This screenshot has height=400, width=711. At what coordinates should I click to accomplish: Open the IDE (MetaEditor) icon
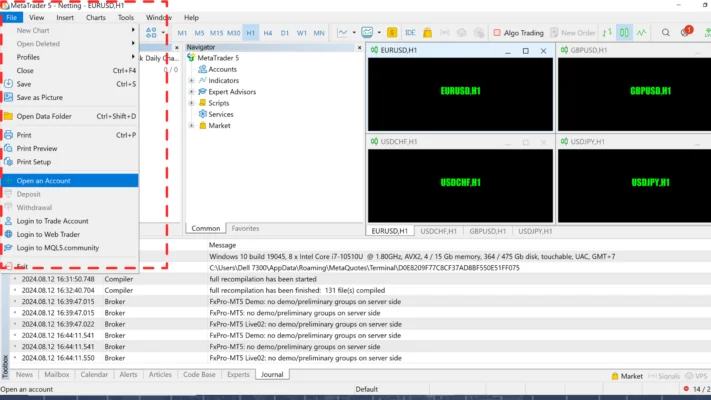pyautogui.click(x=410, y=32)
